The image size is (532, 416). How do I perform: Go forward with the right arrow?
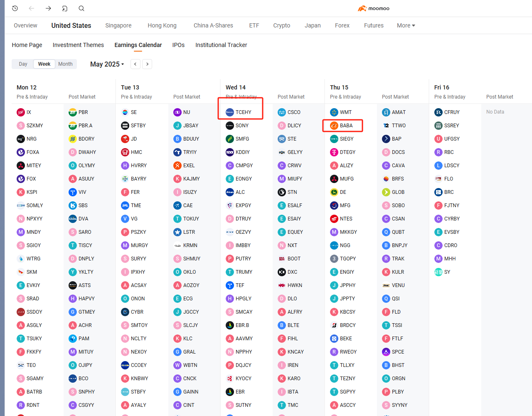[48, 8]
